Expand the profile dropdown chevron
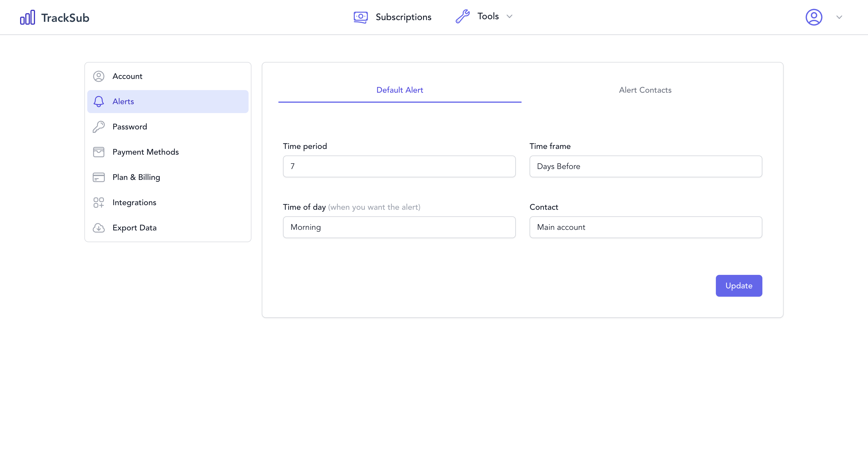 [839, 17]
